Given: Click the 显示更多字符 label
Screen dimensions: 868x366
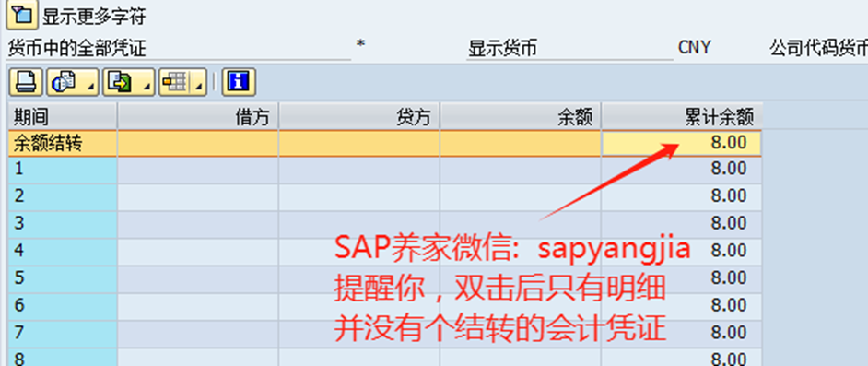Looking at the screenshot, I should pyautogui.click(x=94, y=16).
